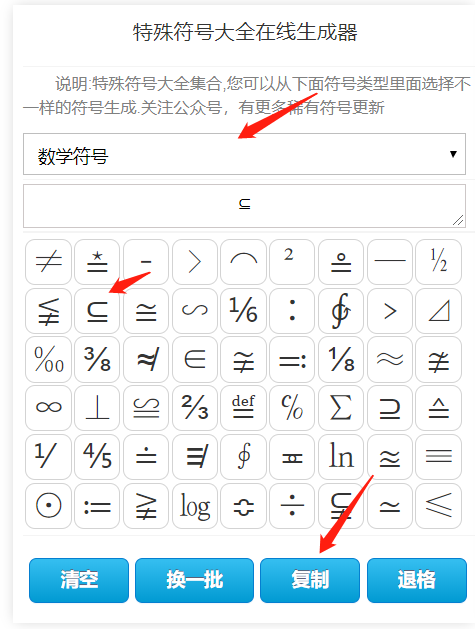
Task: Click the 清空 clear button
Action: (x=79, y=580)
